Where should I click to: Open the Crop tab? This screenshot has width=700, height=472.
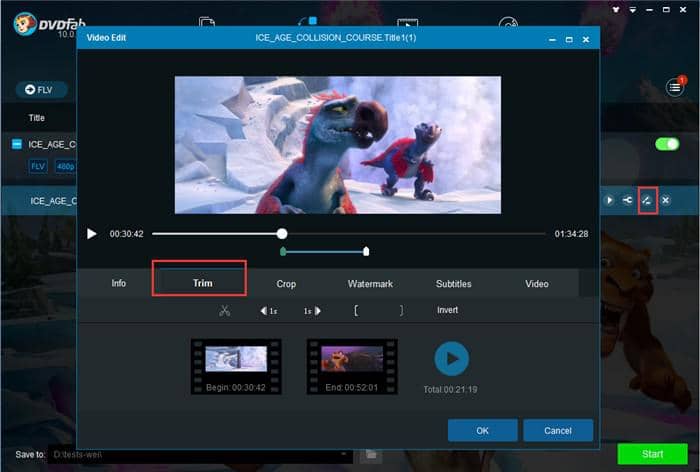tap(286, 284)
